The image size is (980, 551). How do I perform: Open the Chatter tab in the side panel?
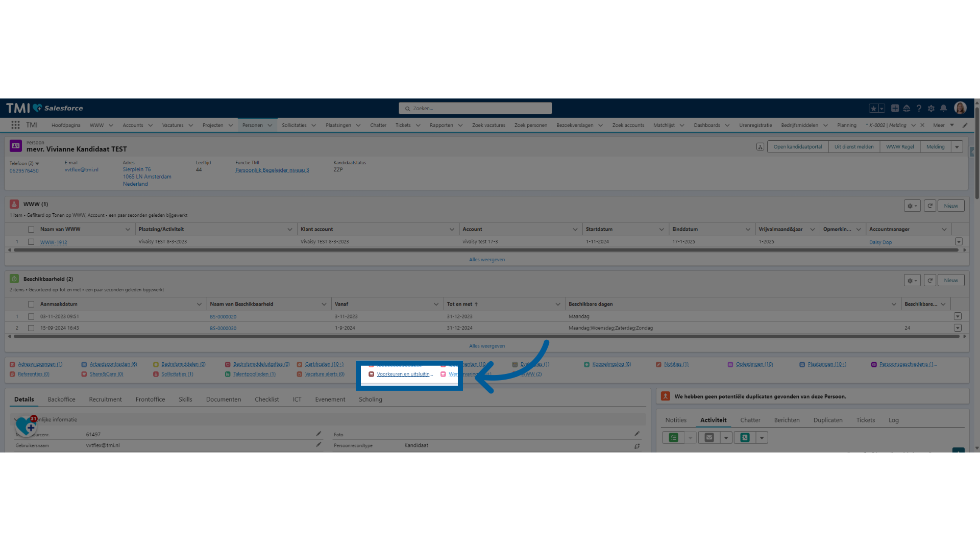750,420
